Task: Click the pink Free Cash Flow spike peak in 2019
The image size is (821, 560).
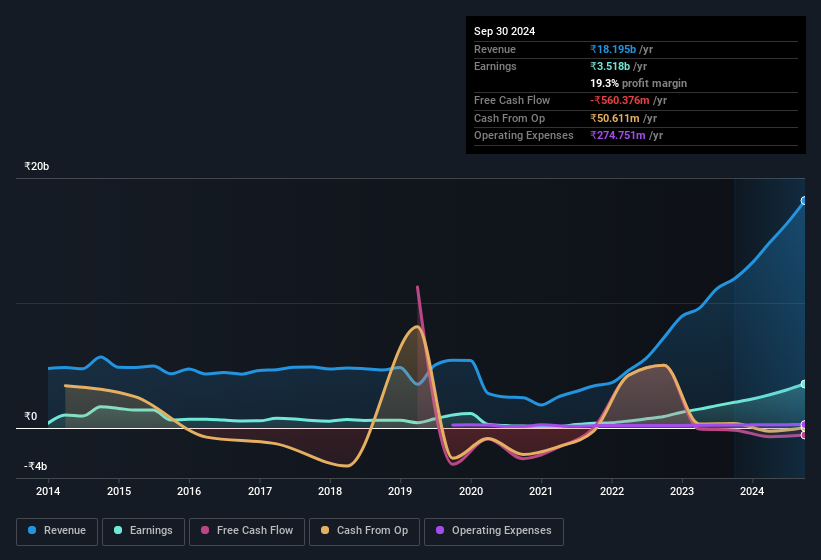Action: pyautogui.click(x=417, y=287)
